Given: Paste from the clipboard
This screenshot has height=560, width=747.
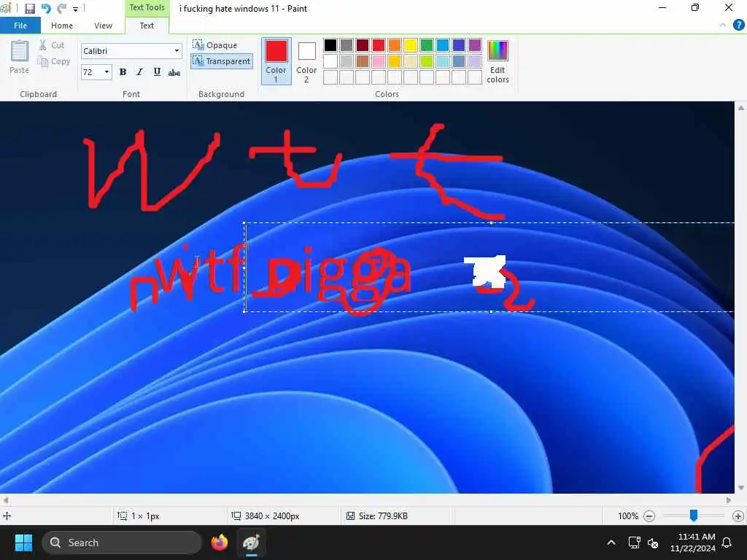Looking at the screenshot, I should (19, 57).
